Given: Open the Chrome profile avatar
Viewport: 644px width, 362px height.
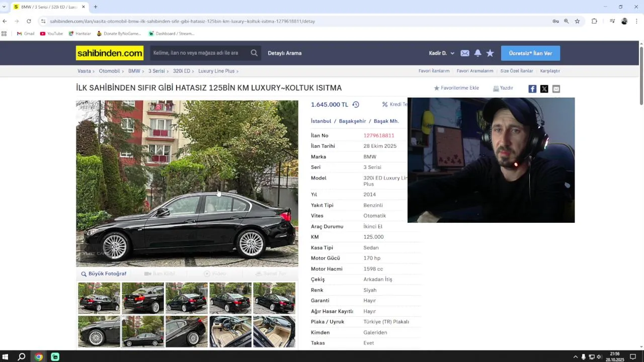Looking at the screenshot, I should click(x=624, y=21).
